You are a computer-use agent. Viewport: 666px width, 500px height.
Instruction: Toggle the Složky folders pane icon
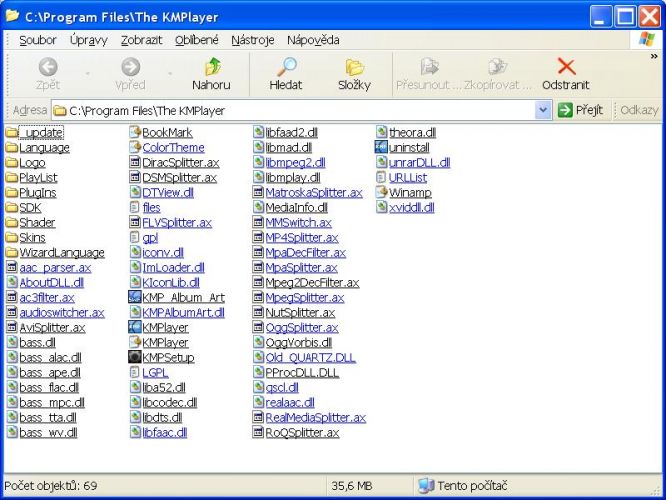[x=354, y=67]
